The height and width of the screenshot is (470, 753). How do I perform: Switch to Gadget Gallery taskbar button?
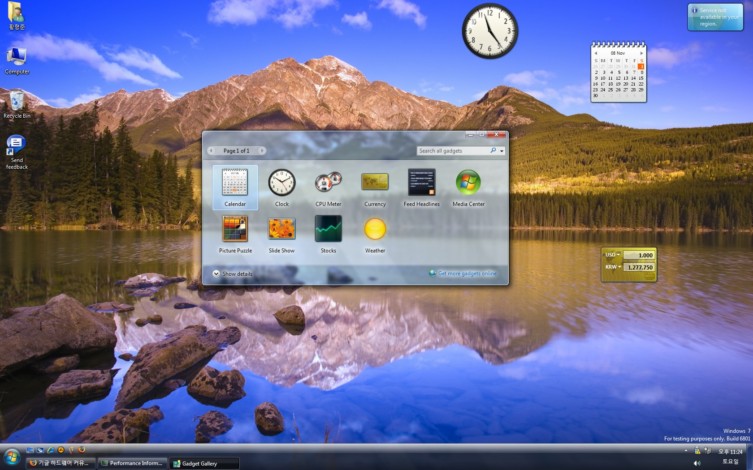(x=204, y=463)
